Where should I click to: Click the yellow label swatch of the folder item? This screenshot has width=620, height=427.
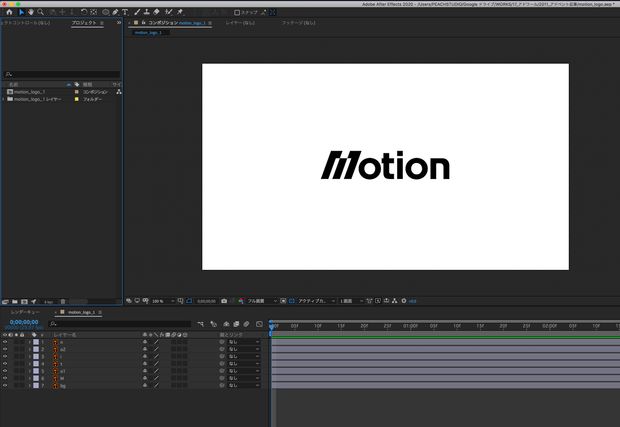(77, 99)
